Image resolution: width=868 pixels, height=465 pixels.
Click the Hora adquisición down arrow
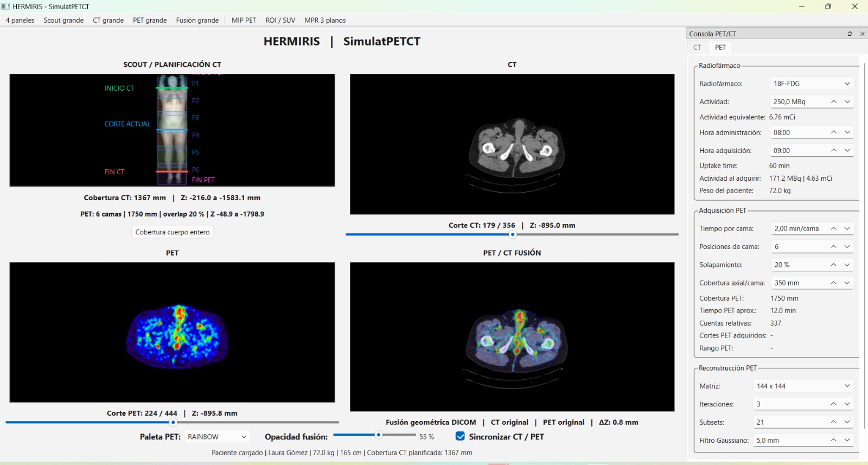pyautogui.click(x=847, y=150)
